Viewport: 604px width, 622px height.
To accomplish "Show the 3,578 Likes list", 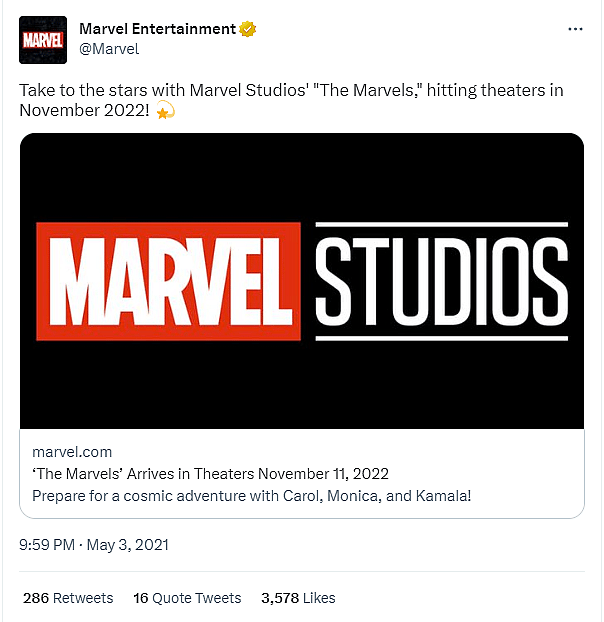I will pos(298,598).
